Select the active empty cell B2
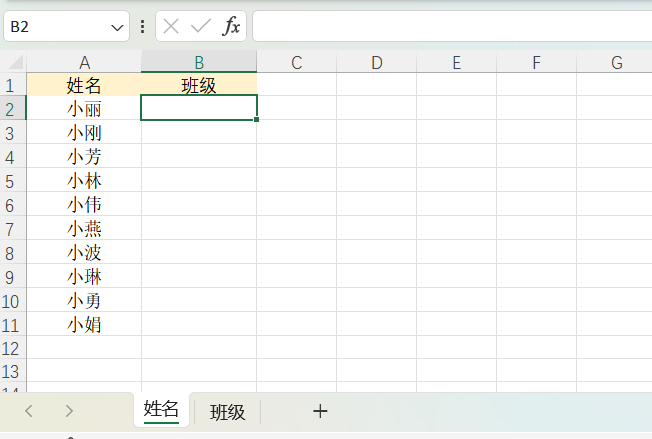The width and height of the screenshot is (652, 439). (x=199, y=108)
